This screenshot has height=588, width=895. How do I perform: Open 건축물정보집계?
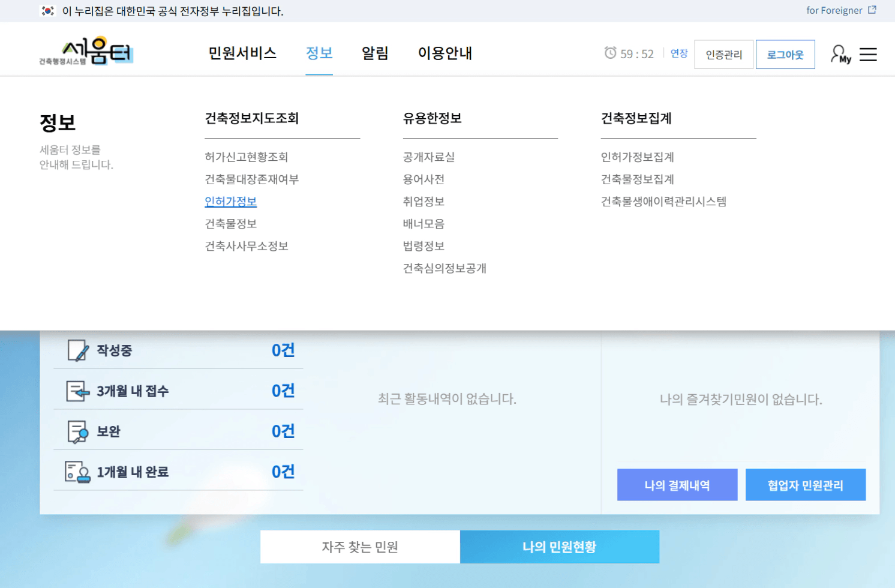(638, 179)
